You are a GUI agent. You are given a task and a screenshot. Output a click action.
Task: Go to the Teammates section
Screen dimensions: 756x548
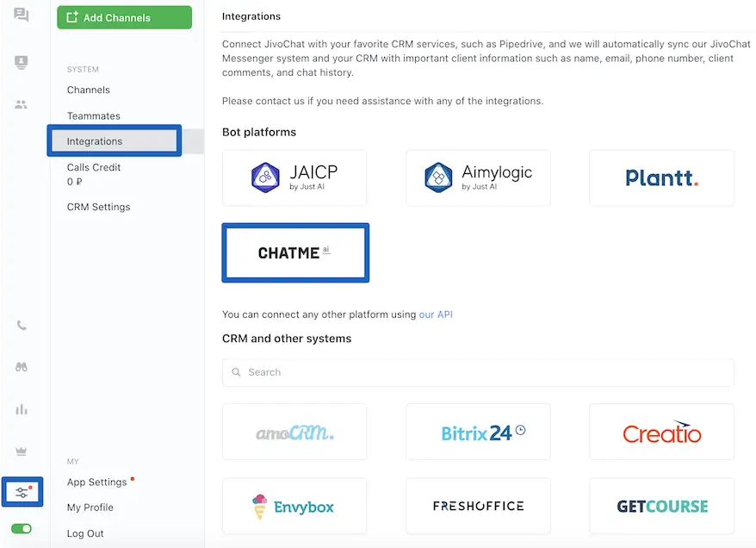point(94,115)
